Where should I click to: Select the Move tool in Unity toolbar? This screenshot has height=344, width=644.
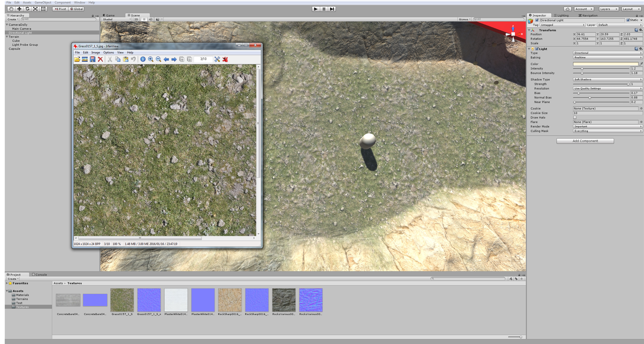pyautogui.click(x=19, y=9)
